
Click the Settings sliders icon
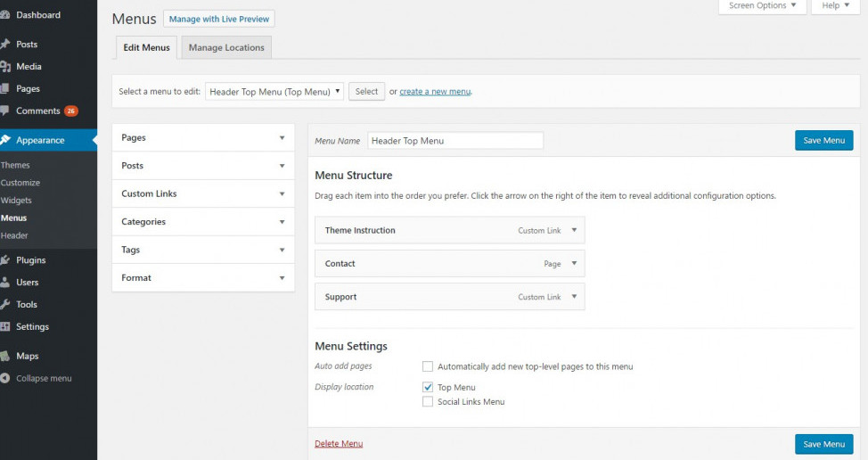pos(4,326)
